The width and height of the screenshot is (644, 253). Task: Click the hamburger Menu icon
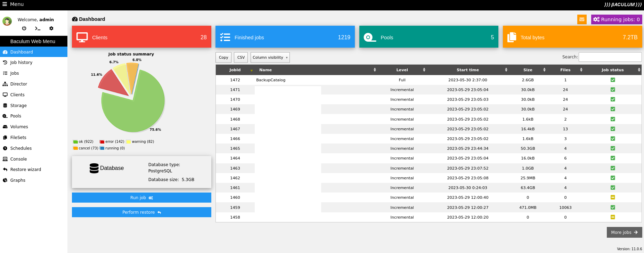tap(5, 4)
